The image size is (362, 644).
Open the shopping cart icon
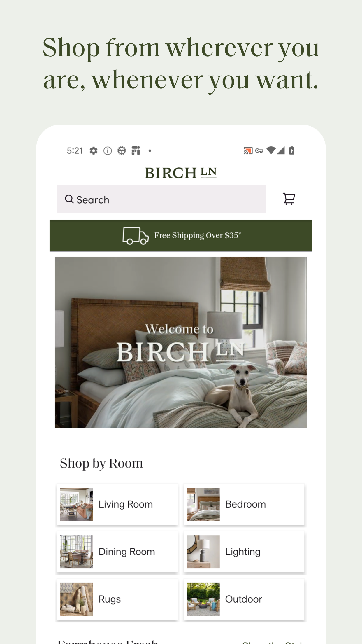pyautogui.click(x=289, y=199)
